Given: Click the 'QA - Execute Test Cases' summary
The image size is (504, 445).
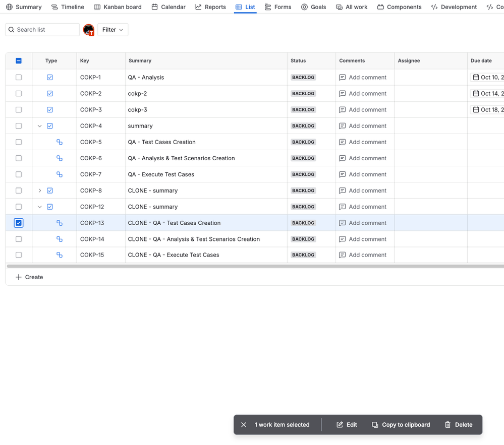Looking at the screenshot, I should tap(161, 174).
